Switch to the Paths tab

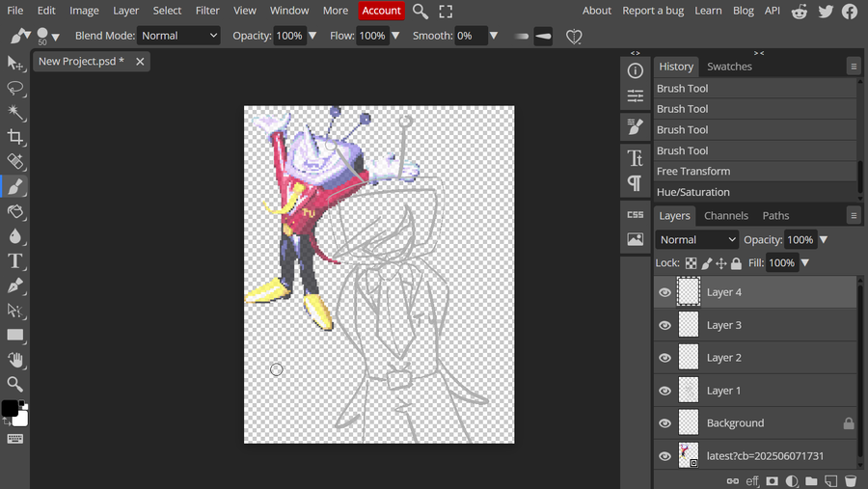(775, 215)
